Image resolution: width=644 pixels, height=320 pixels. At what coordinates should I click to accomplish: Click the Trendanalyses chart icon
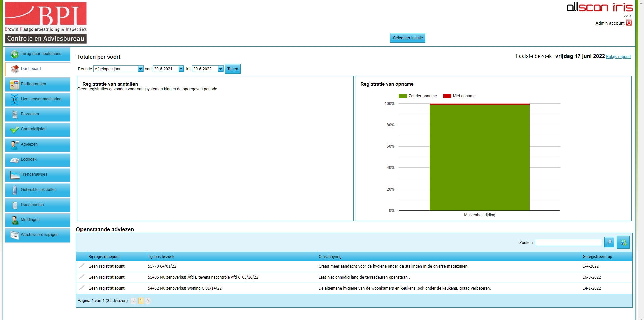click(15, 174)
